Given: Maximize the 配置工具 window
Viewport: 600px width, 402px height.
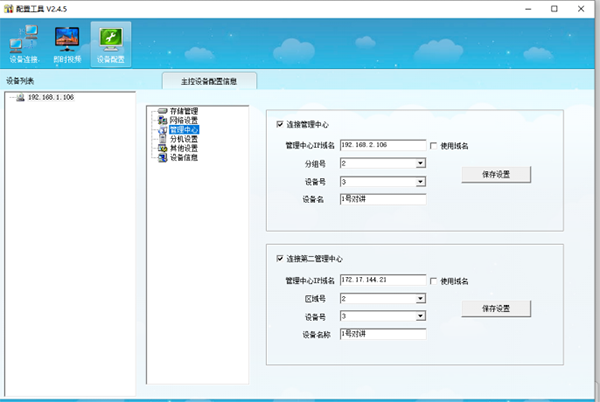Looking at the screenshot, I should coord(554,9).
